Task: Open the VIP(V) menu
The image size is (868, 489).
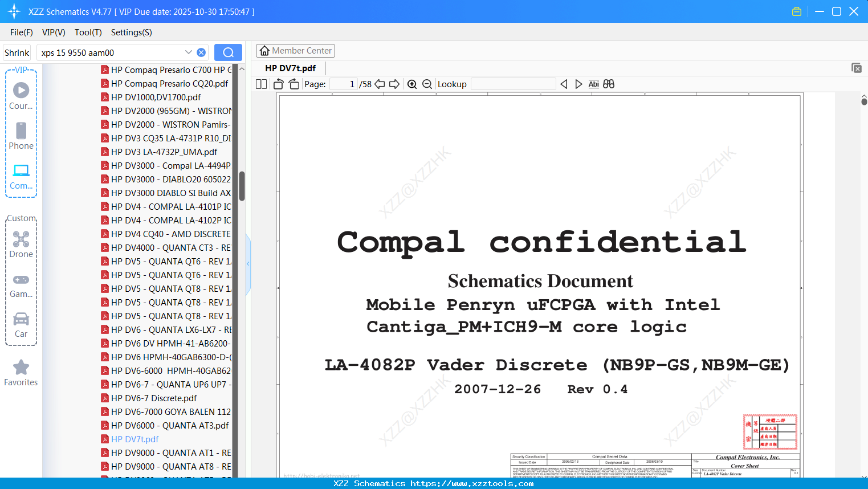Action: click(x=54, y=32)
